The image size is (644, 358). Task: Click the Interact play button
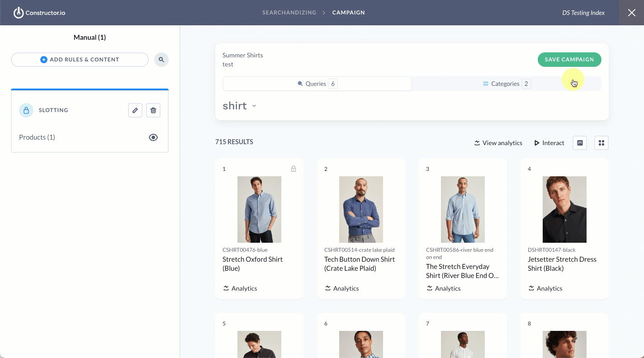click(549, 143)
